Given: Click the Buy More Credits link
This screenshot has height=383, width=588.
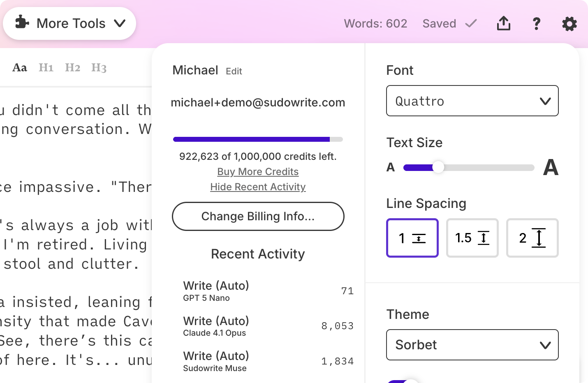Looking at the screenshot, I should tap(258, 171).
